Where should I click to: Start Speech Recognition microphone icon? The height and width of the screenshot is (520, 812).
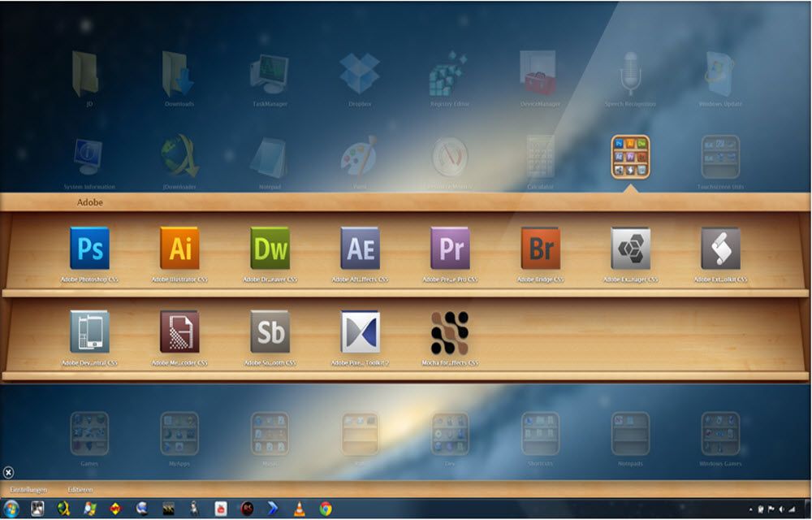point(630,74)
